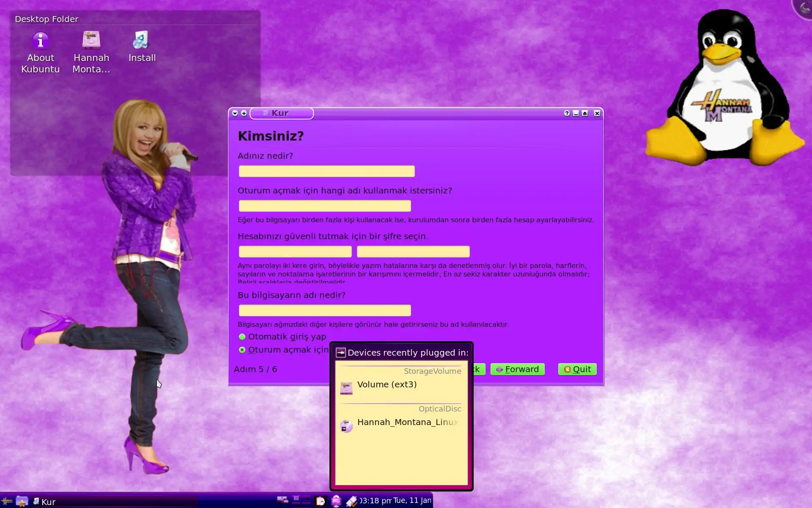Click the Adınız nedir name field
812x508 pixels.
[x=326, y=171]
